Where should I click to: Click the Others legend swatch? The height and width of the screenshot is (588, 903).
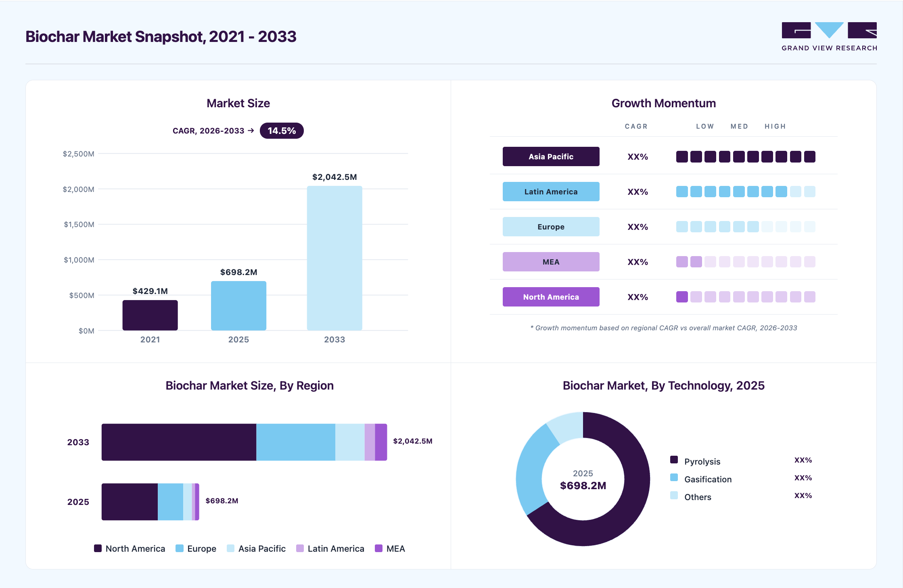[674, 495]
